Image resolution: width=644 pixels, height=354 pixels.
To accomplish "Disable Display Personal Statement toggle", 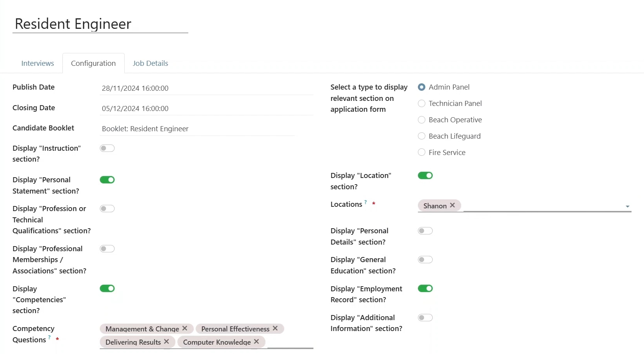I will (x=107, y=180).
